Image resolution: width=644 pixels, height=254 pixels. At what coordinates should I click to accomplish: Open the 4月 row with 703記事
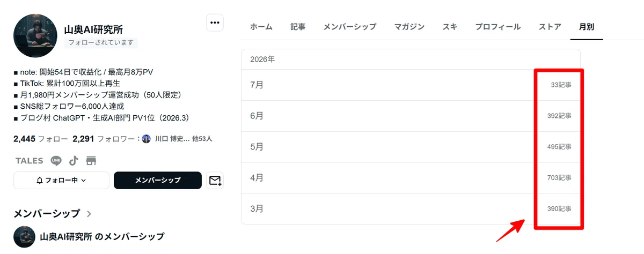[x=411, y=178]
